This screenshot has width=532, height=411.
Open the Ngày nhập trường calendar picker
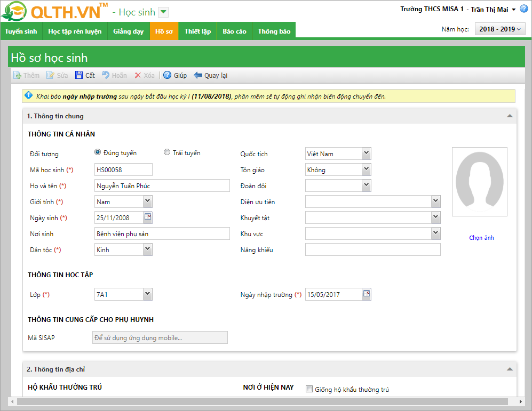(366, 294)
